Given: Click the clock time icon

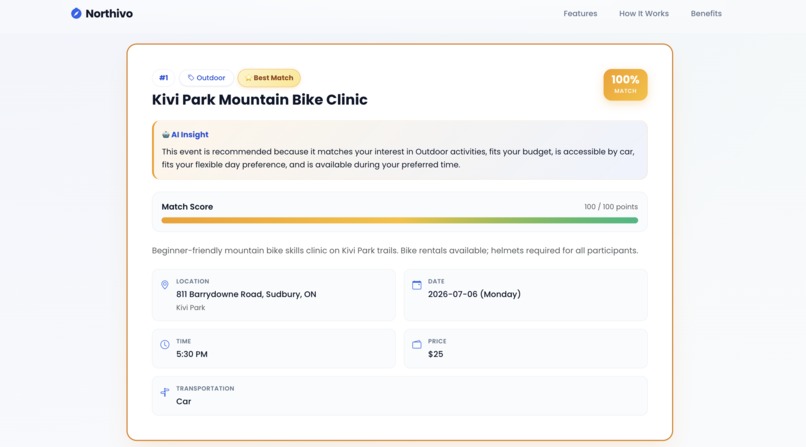Looking at the screenshot, I should click(x=164, y=344).
